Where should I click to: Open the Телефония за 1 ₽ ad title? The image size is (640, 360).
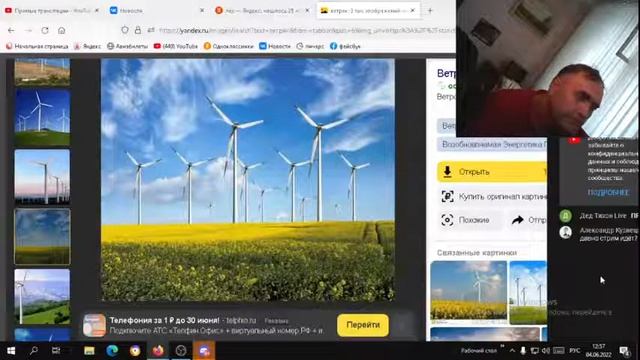coord(164,320)
